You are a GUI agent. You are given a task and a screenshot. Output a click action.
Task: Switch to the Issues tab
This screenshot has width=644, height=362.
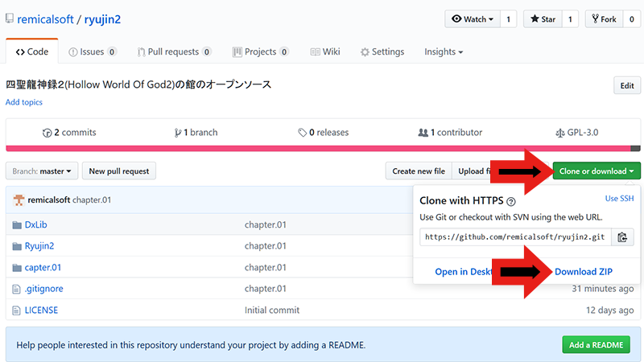tap(93, 51)
